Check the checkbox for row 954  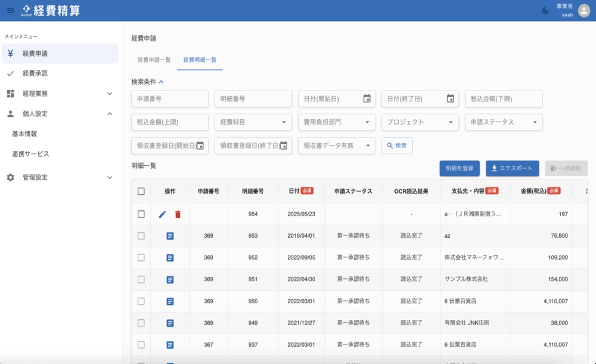click(x=141, y=214)
